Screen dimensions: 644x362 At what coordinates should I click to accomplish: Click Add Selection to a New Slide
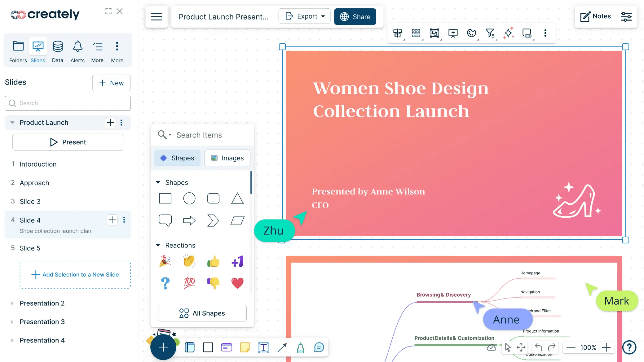75,275
